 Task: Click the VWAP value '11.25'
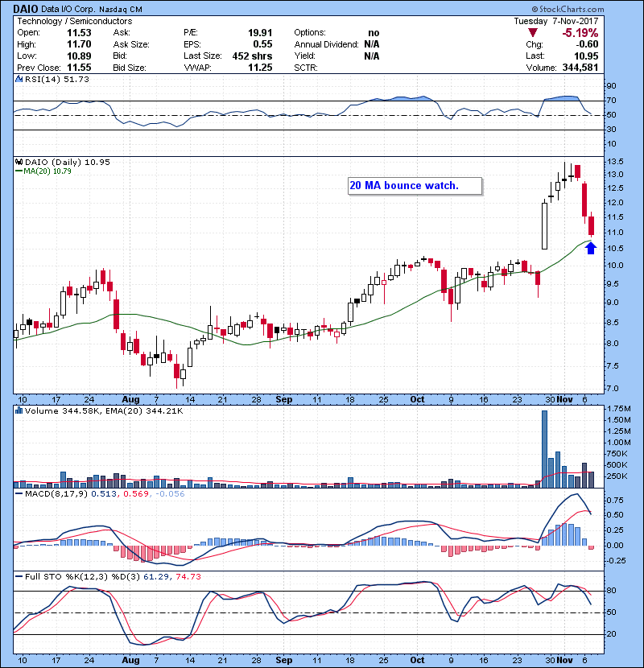pyautogui.click(x=260, y=68)
